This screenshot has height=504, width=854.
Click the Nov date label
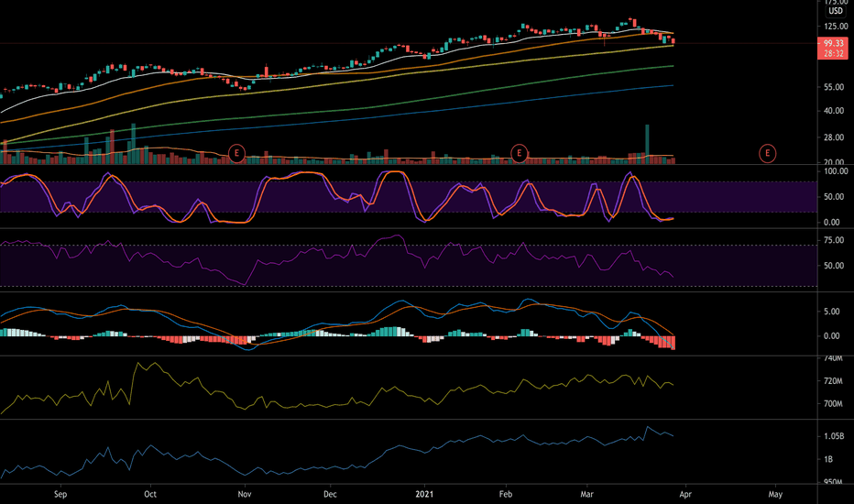(245, 494)
